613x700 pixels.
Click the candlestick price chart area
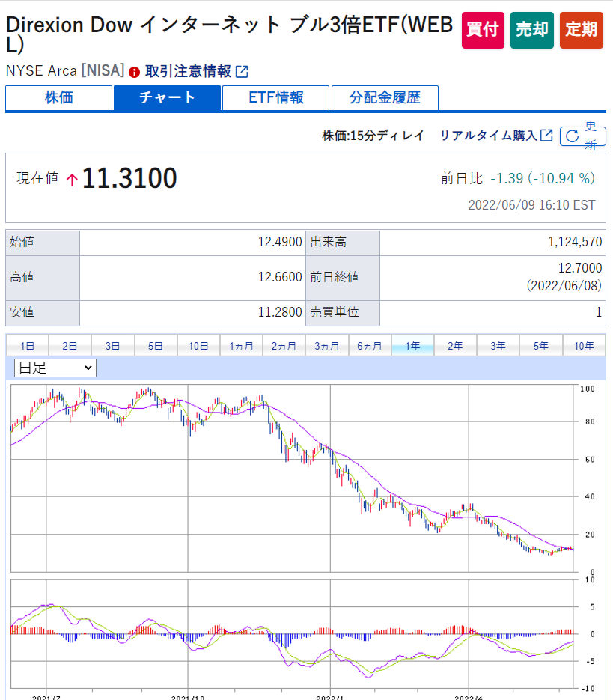[x=292, y=479]
